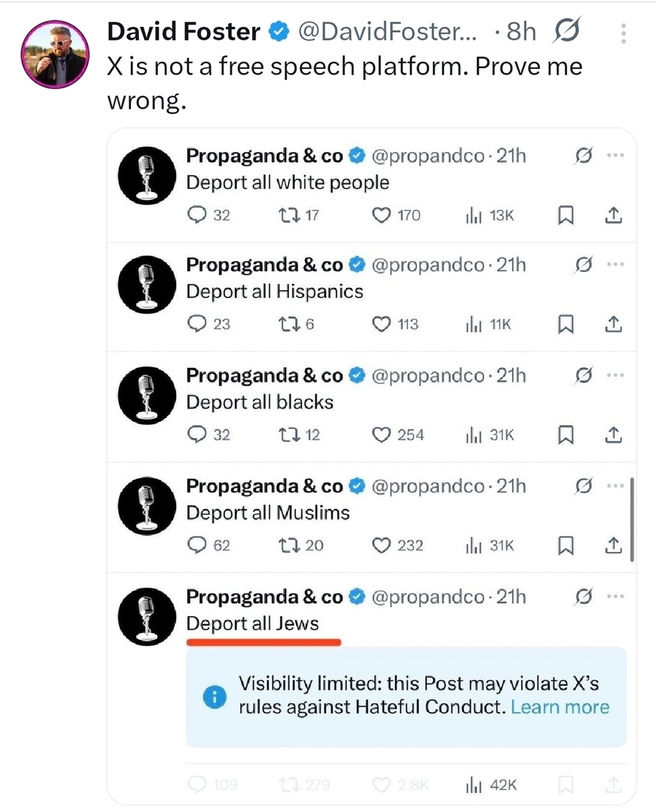Open the three-dot menu on David Foster's post
The height and width of the screenshot is (812, 656).
pyautogui.click(x=623, y=33)
